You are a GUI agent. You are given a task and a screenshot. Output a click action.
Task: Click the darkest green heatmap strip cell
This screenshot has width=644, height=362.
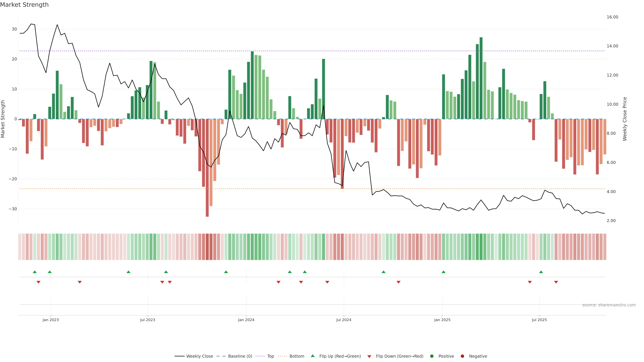pyautogui.click(x=481, y=247)
